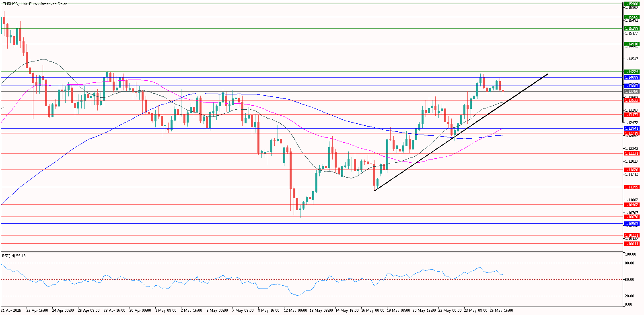The width and height of the screenshot is (644, 315).
Task: Click the gray 1.13750 current price label
Action: [632, 92]
